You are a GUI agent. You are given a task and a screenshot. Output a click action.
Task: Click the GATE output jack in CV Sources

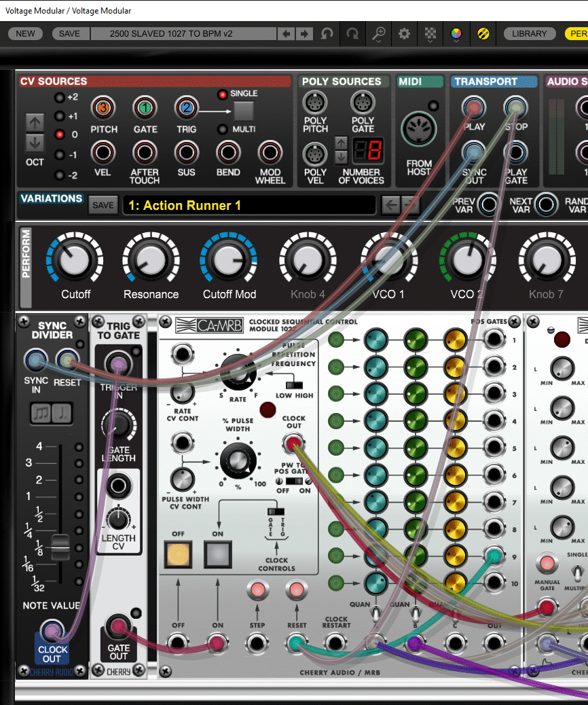pos(145,108)
